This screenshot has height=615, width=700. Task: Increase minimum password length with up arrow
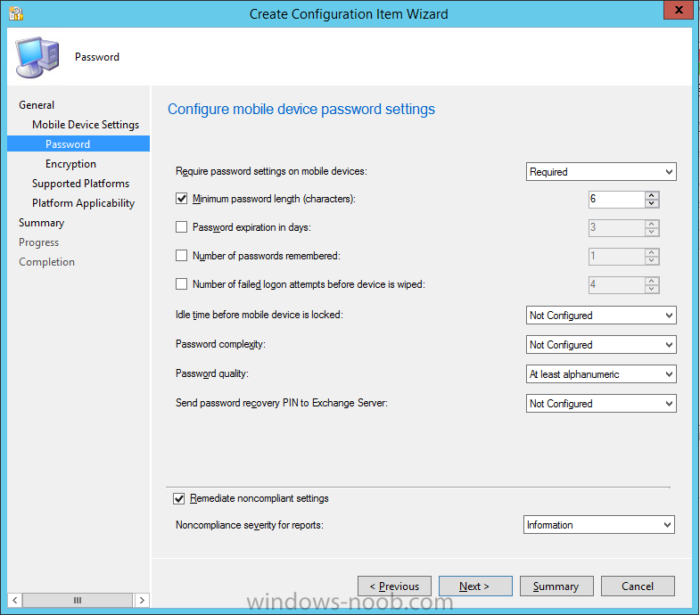[x=652, y=195]
